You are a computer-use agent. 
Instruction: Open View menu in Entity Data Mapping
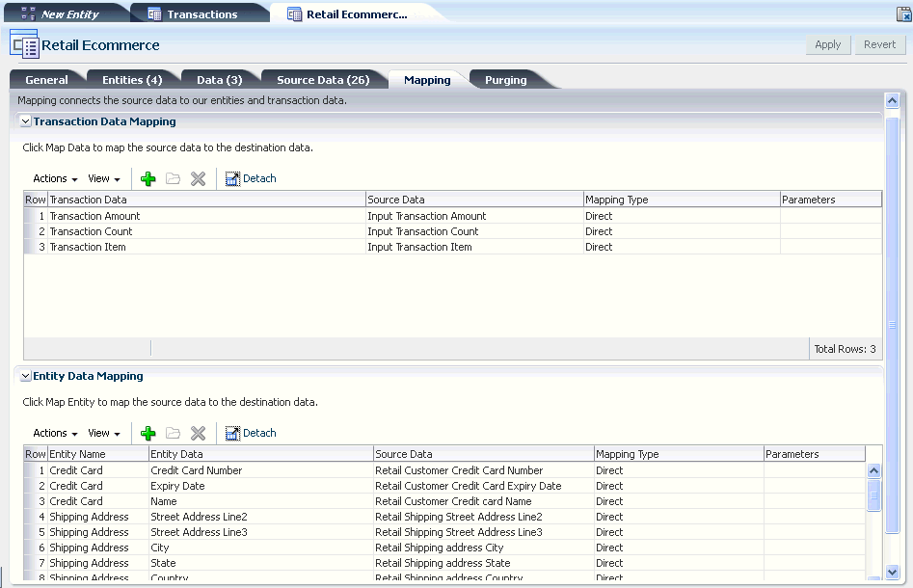pos(104,433)
